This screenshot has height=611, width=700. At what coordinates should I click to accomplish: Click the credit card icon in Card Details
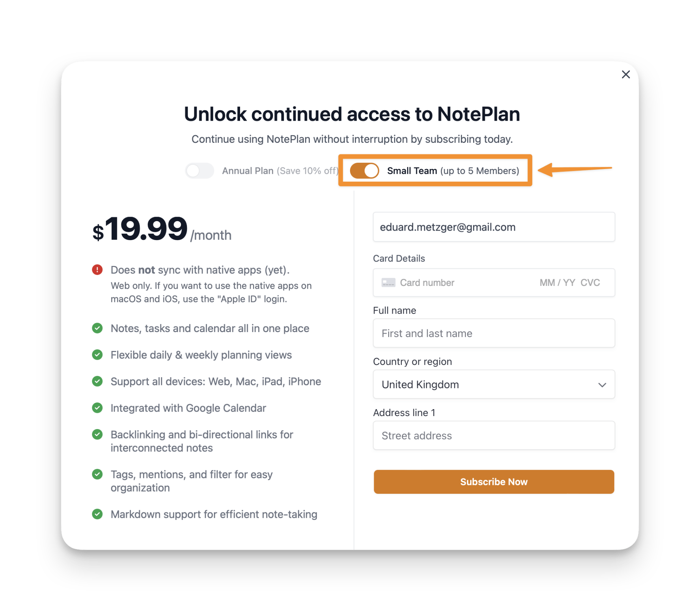pos(388,283)
